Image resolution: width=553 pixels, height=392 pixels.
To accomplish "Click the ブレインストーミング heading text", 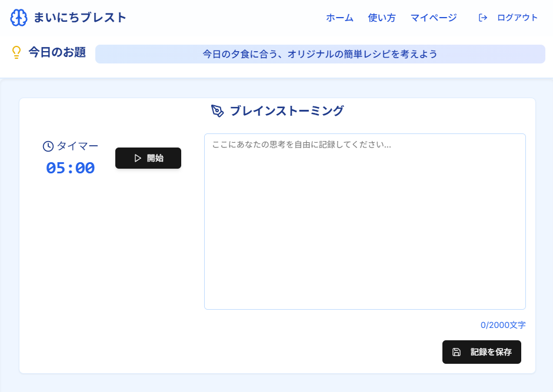I will point(287,110).
